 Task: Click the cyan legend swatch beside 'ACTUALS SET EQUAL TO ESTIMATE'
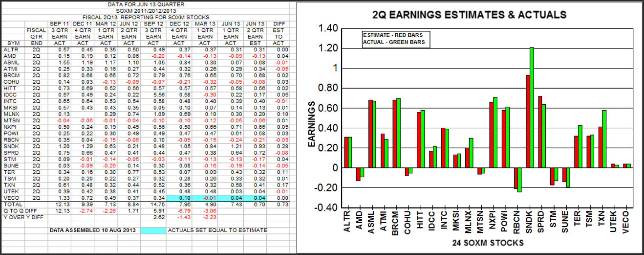click(x=152, y=230)
